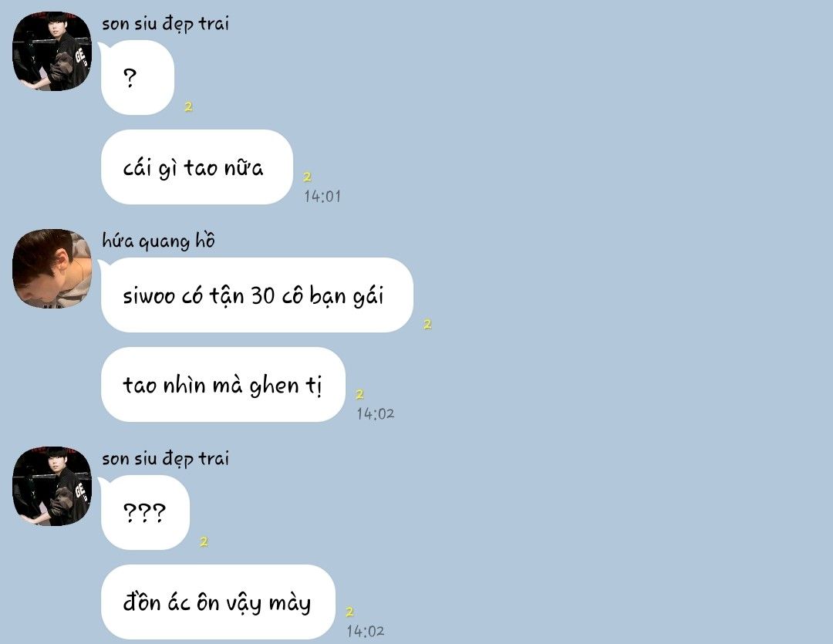This screenshot has width=833, height=644.
Task: Click unread count above the 14:01 timestamp
Action: pyautogui.click(x=307, y=177)
